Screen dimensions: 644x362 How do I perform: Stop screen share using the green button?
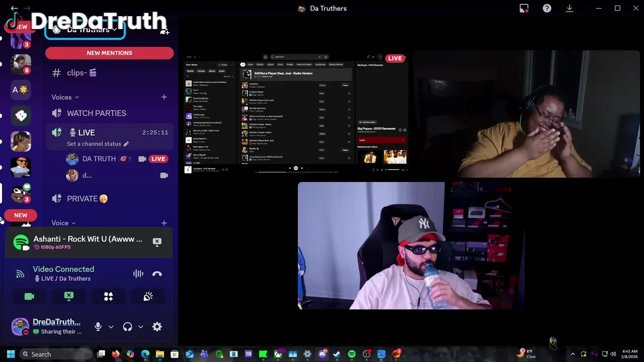point(69,297)
